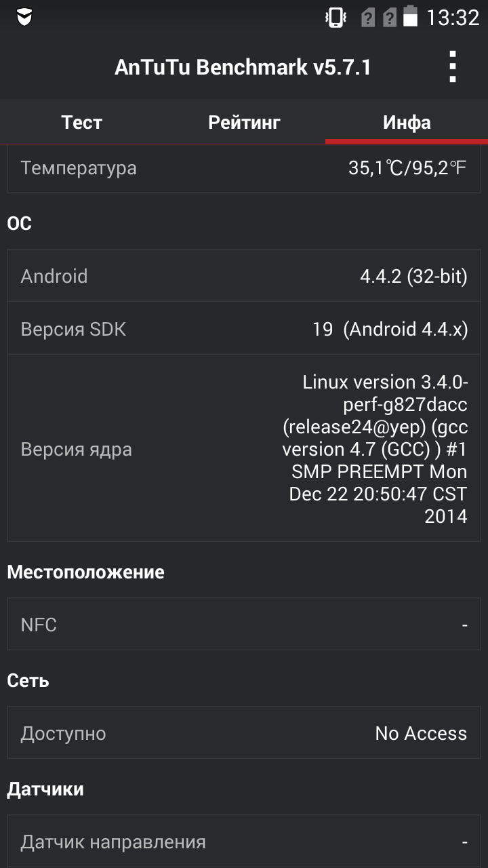The image size is (488, 868).
Task: Tap the vibrate mode status icon
Action: point(335,17)
